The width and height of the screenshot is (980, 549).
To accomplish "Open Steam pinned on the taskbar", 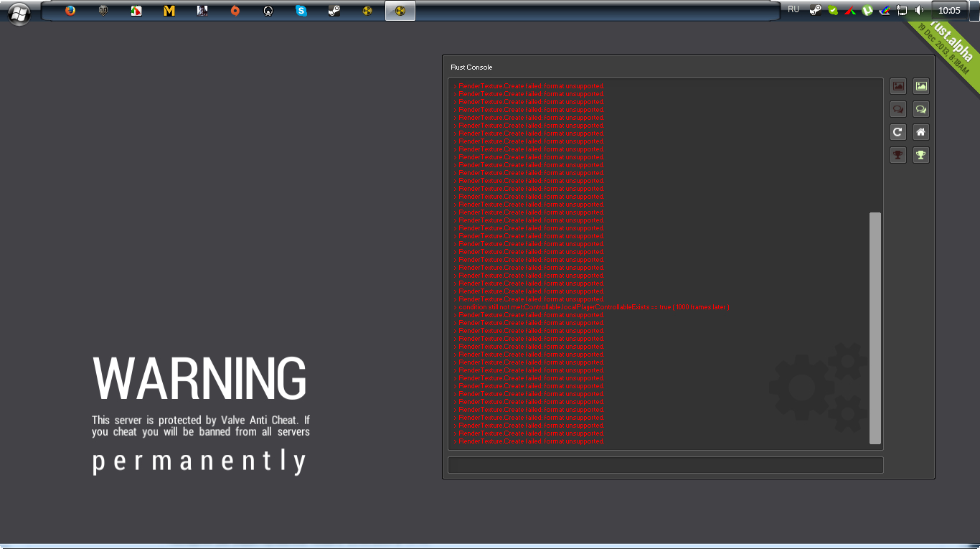I will [334, 11].
